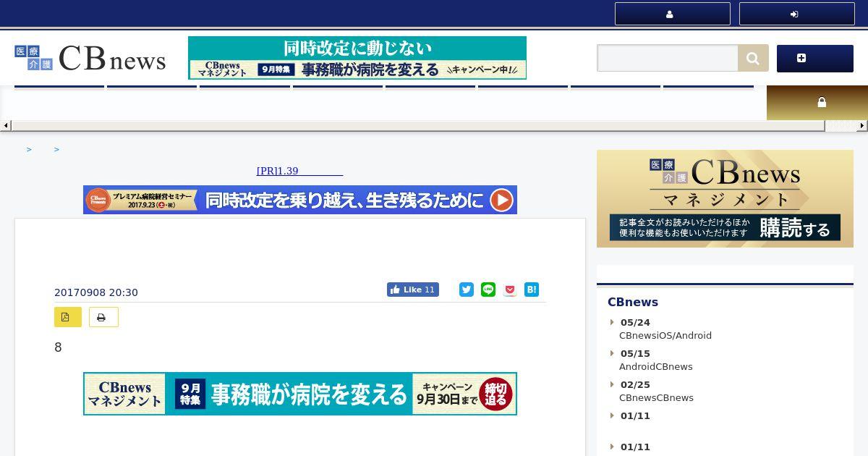
Task: Share article via Twitter icon
Action: [467, 290]
